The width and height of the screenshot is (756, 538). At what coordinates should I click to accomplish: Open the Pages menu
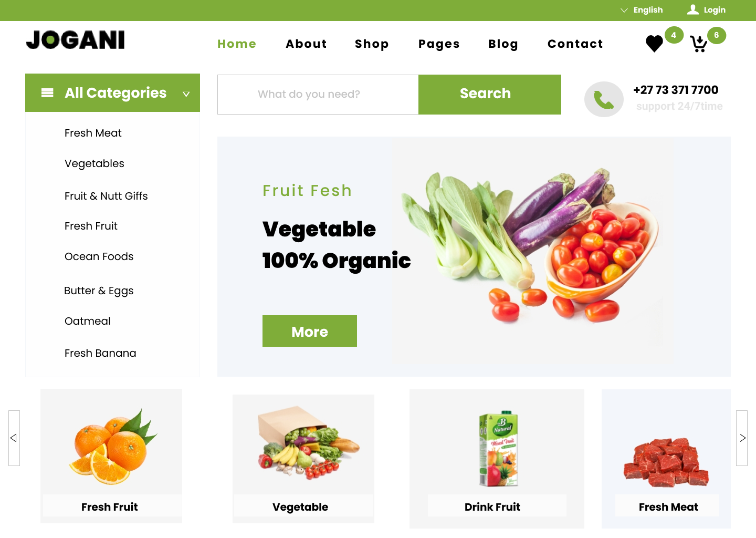pyautogui.click(x=439, y=44)
